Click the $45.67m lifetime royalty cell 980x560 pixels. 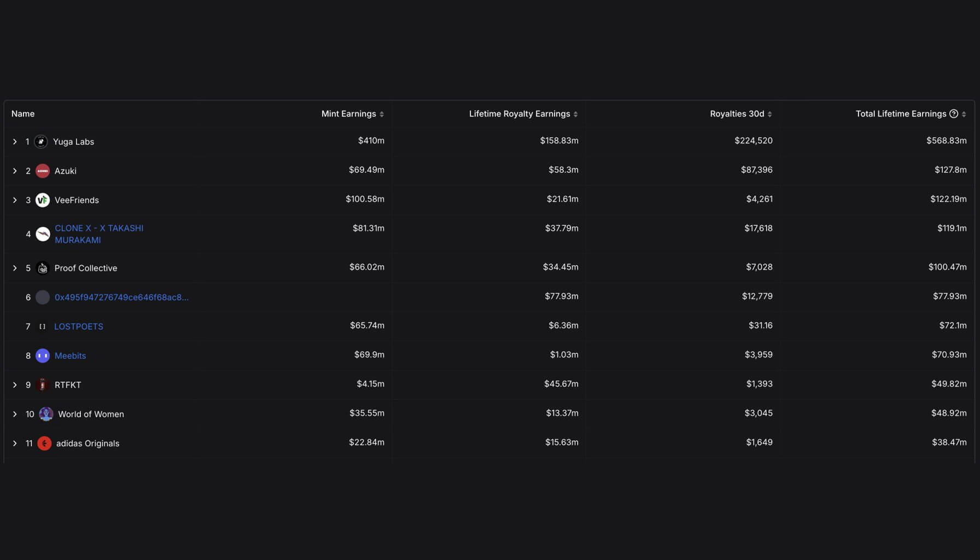coord(561,384)
